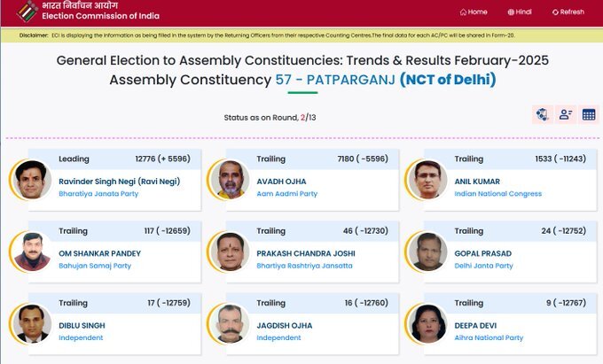
Task: Click Anil Kumar's candidate photo
Action: click(x=427, y=180)
